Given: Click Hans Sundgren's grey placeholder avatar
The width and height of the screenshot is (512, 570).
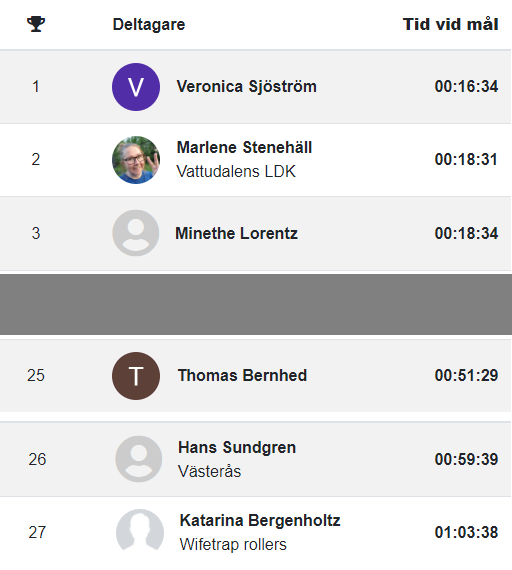Looking at the screenshot, I should pyautogui.click(x=139, y=459).
